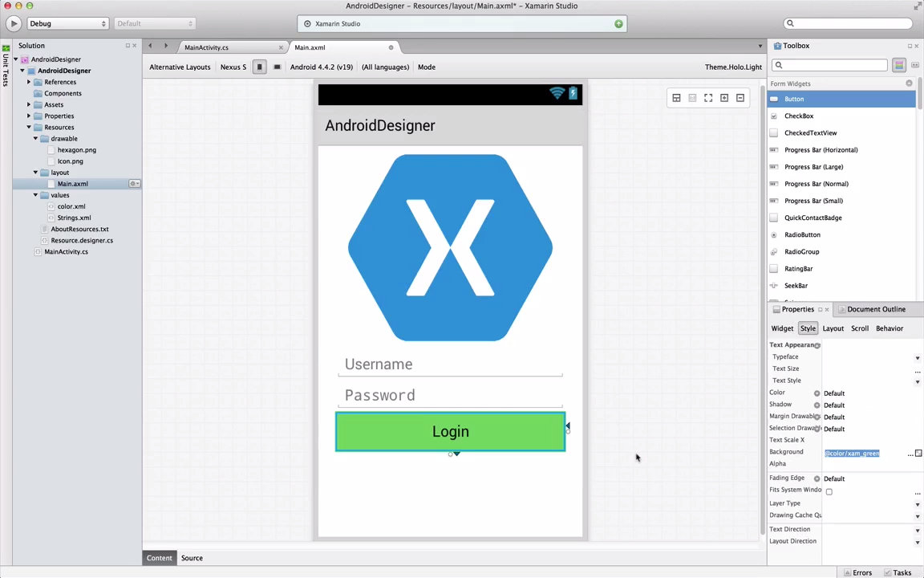Select Content view tab
This screenshot has height=578, width=924.
(160, 558)
